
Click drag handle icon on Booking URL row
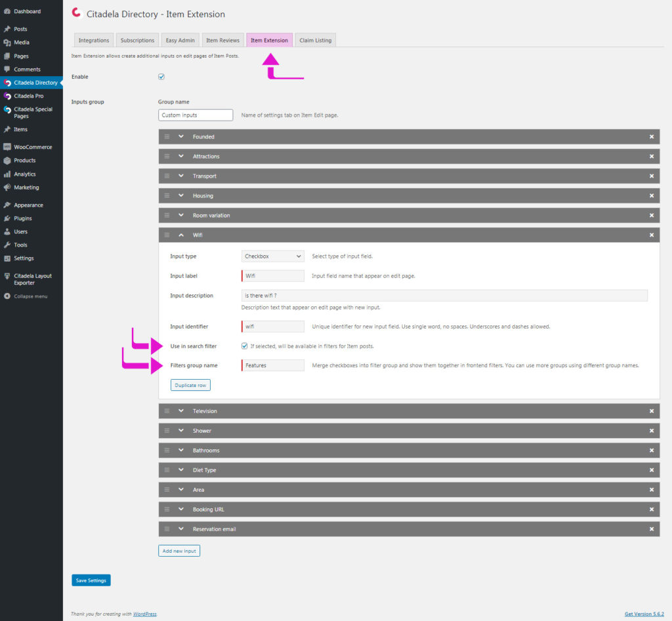point(167,510)
